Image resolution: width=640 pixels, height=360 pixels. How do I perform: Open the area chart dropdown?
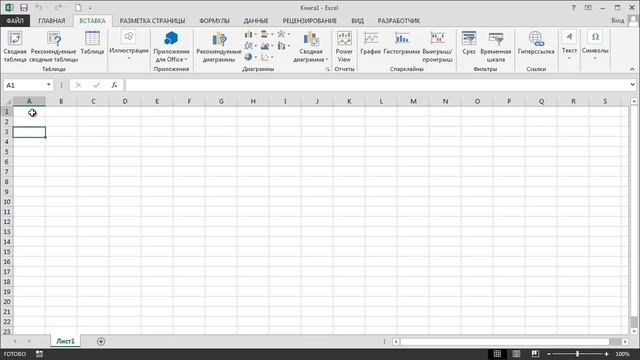(267, 46)
